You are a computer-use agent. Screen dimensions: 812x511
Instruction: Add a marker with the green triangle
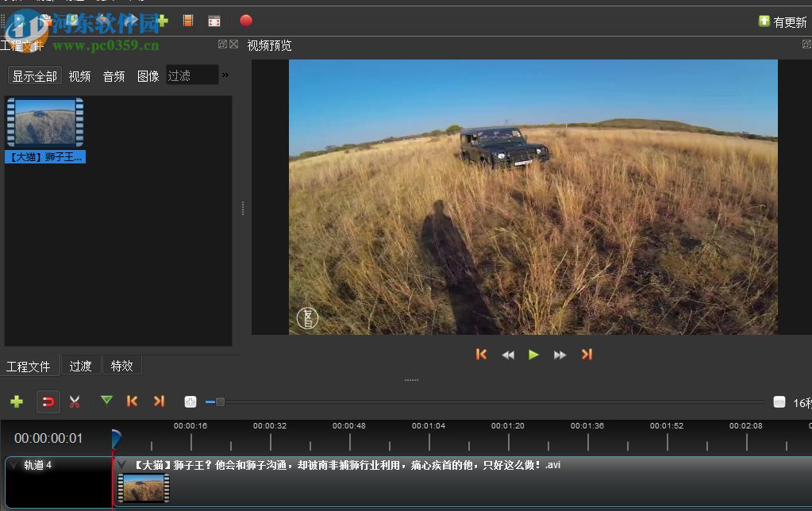[106, 401]
